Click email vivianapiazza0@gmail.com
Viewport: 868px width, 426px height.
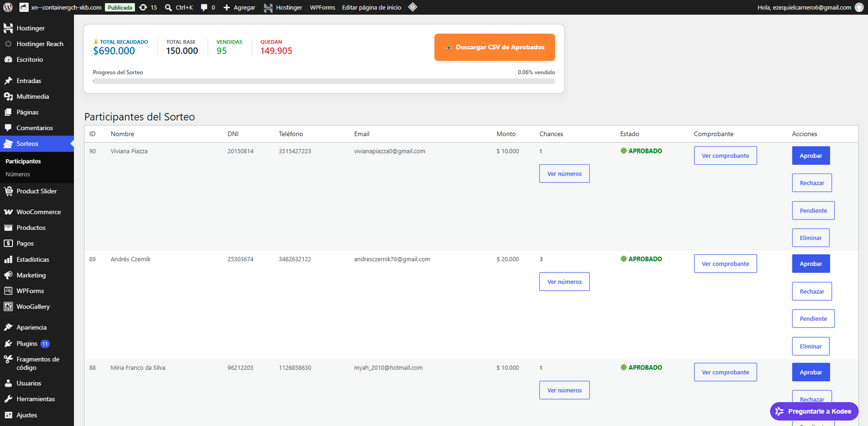(x=390, y=151)
